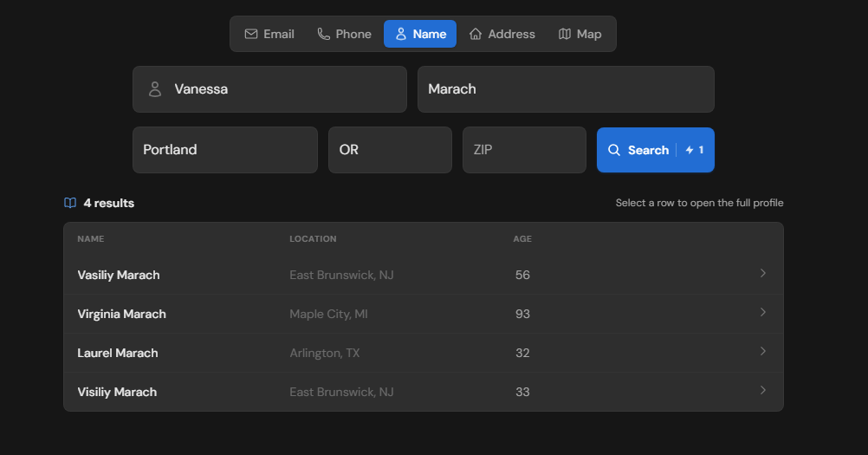Click location Maple City, MI
Viewport: 868px width, 455px height.
tap(329, 314)
